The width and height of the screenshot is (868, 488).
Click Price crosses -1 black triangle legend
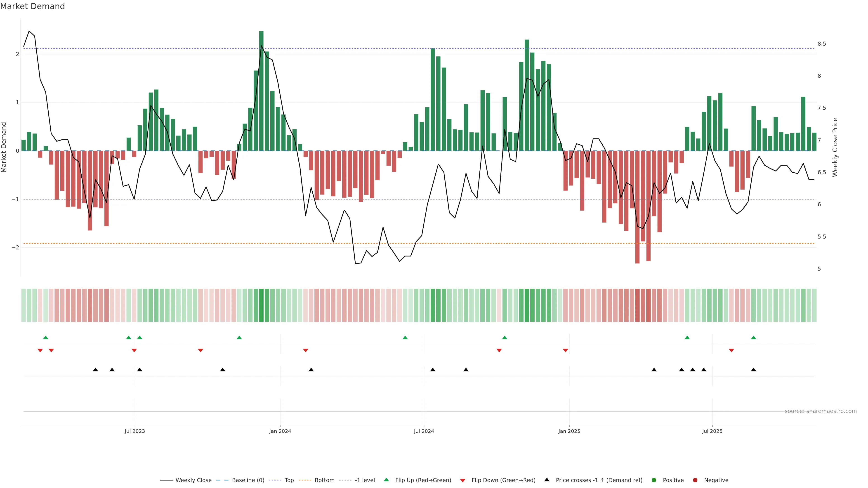[547, 480]
